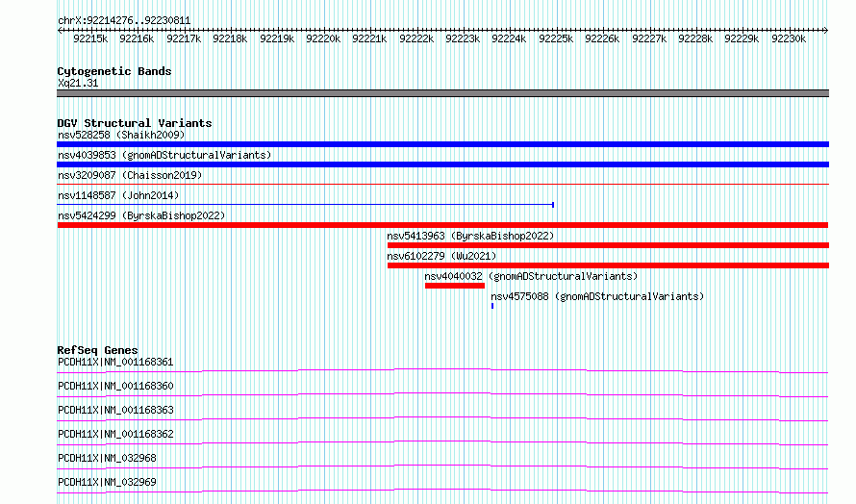
Task: Click the 92217k ruler tick label
Action: pos(184,38)
